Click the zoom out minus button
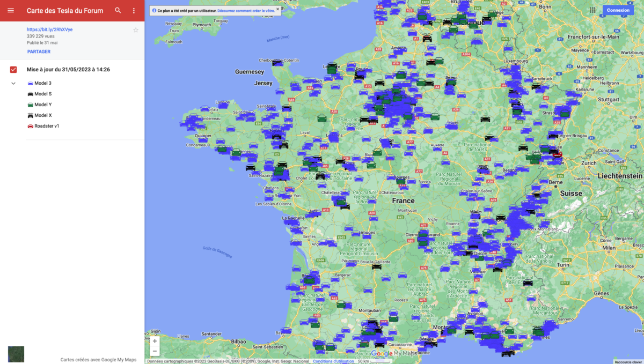Screen dimensions: 644x364 (155, 351)
